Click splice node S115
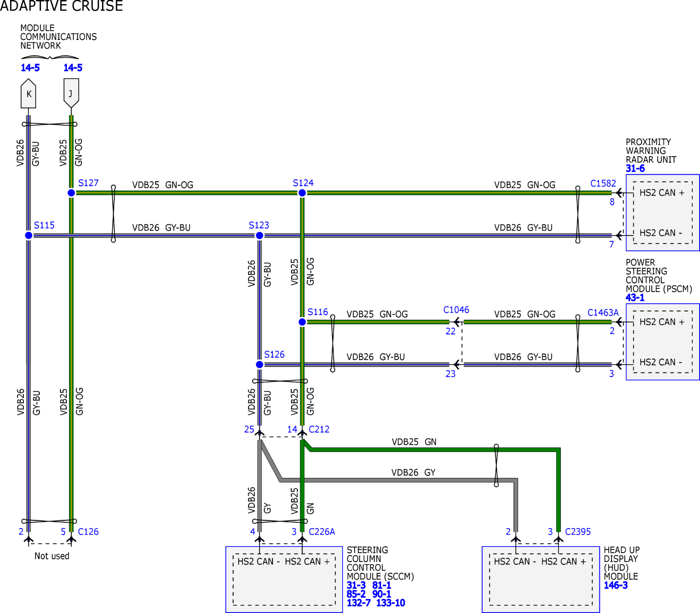Viewport: 700px width, 613px height. [x=29, y=235]
